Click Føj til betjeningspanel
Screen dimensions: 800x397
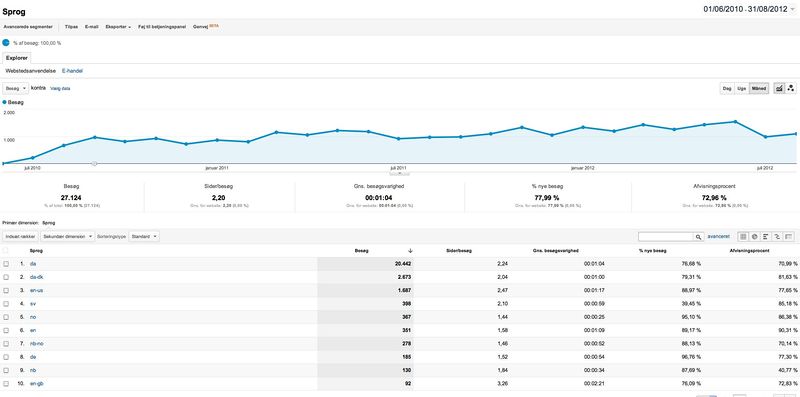pyautogui.click(x=162, y=27)
